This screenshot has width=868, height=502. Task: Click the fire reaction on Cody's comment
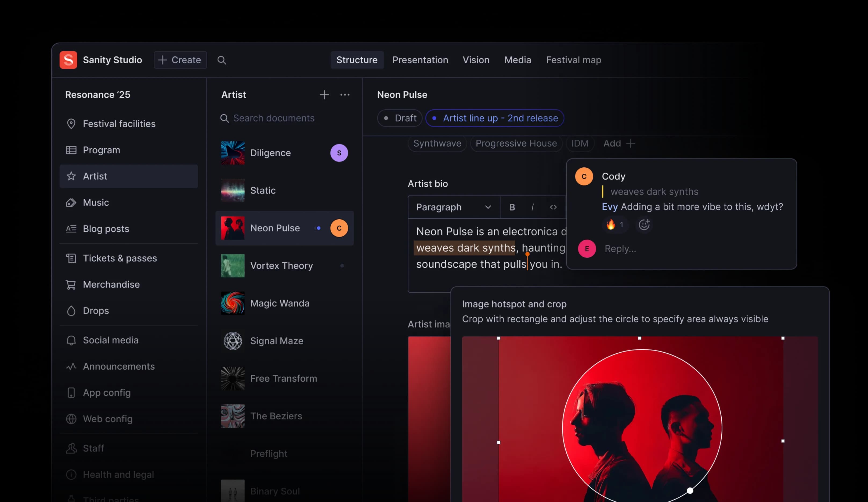point(615,225)
